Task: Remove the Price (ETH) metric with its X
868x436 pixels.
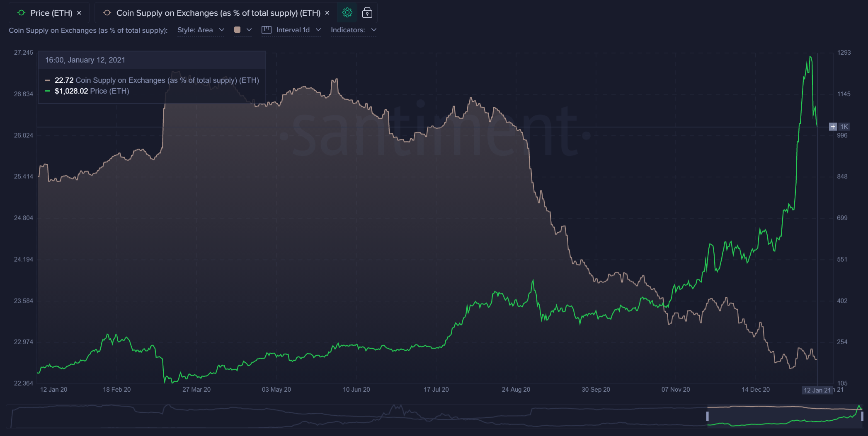Action: pos(79,13)
